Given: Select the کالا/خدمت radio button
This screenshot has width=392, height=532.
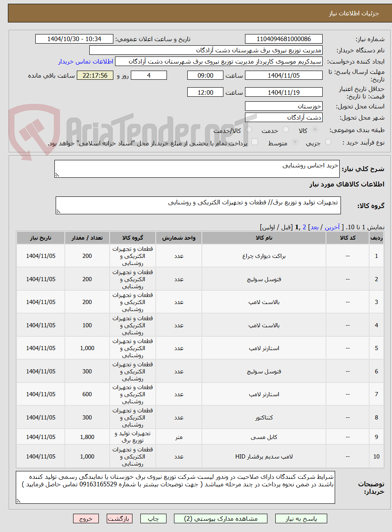Looking at the screenshot, I should (x=249, y=130).
